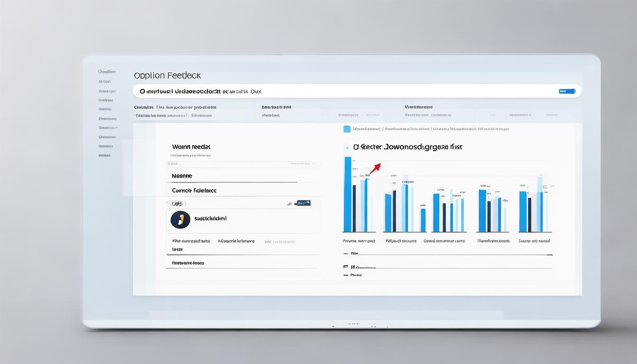Select the last item in left sidebar
Screen dimensions: 637x364
[104, 155]
